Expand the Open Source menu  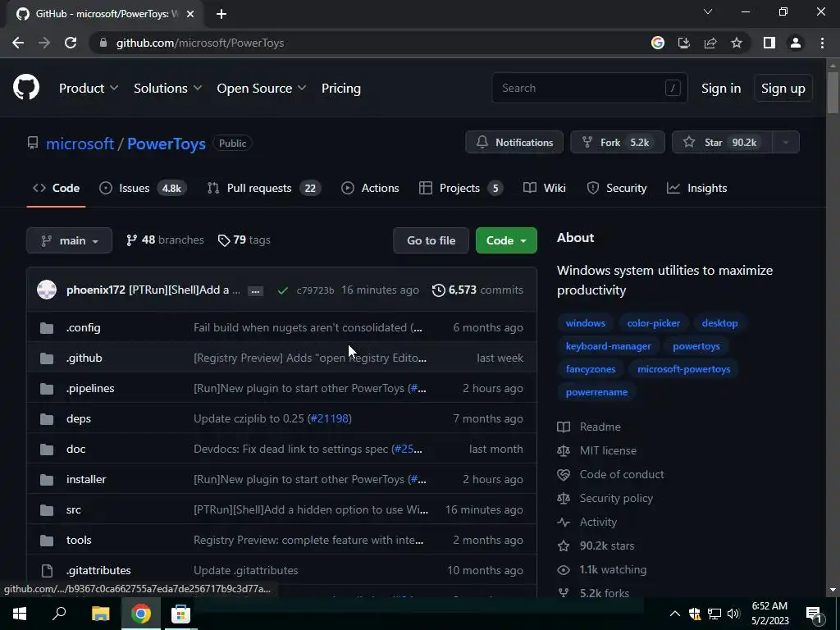(x=262, y=89)
